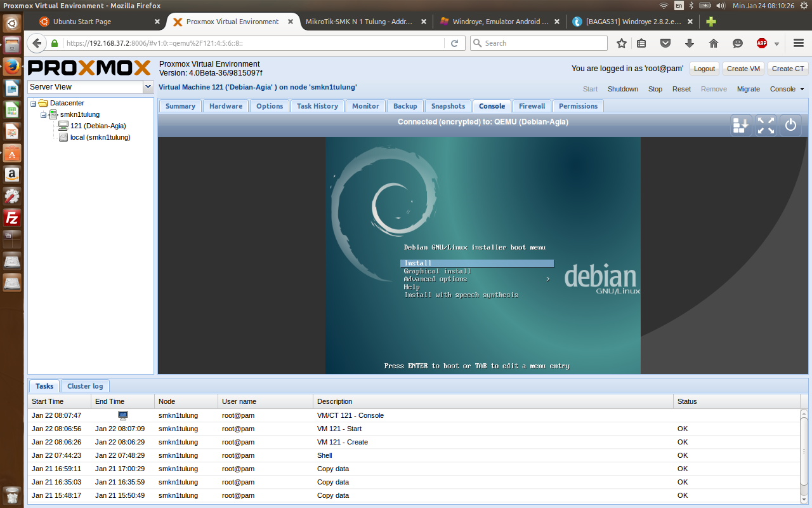This screenshot has width=812, height=508.
Task: Open LibreOffice Impress from the launcher
Action: tap(12, 131)
